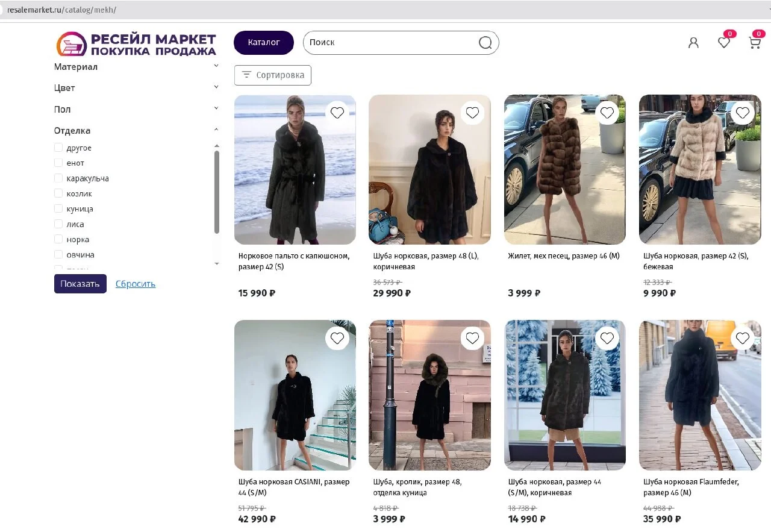Open the shopping cart icon
This screenshot has width=771, height=532.
tap(755, 43)
